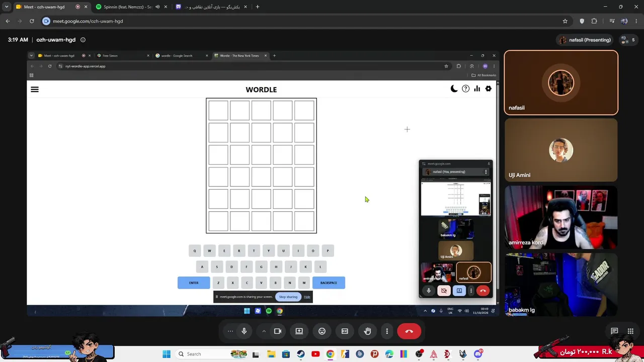Click the Present now screen share icon
The image size is (644, 362).
pyautogui.click(x=299, y=331)
